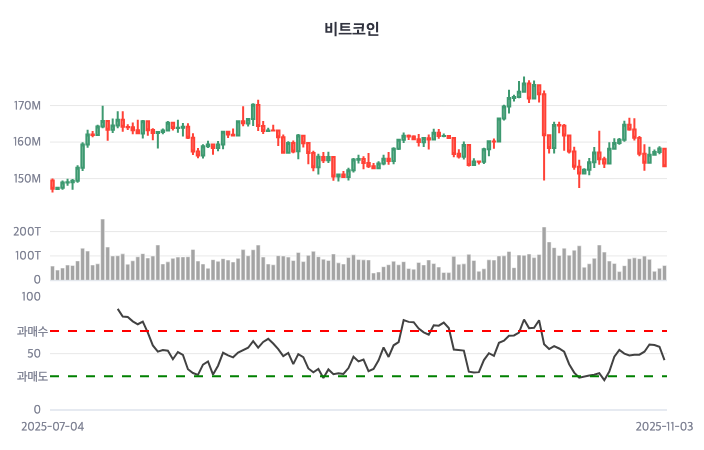Click the 200T volume axis label
Screen dimensions: 704x450
coord(27,231)
